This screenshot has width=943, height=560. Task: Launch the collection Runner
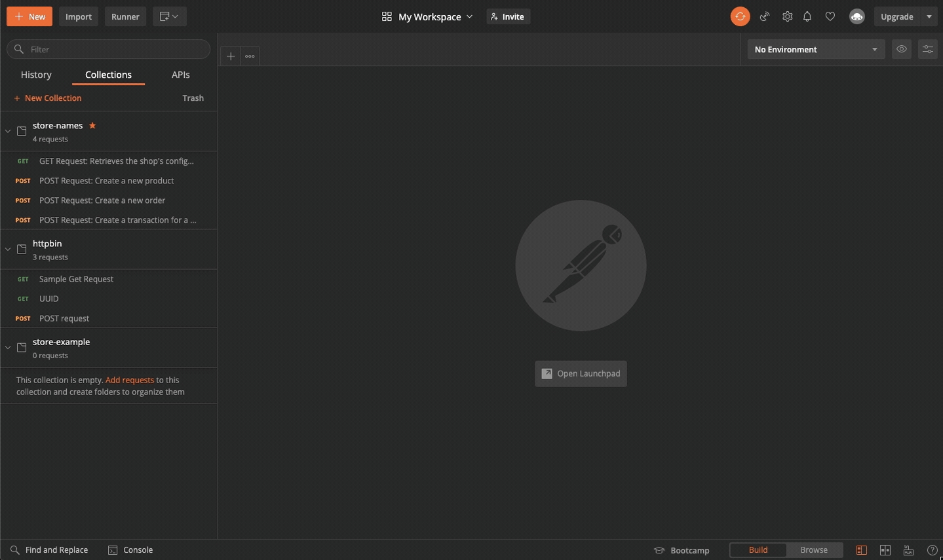tap(125, 16)
